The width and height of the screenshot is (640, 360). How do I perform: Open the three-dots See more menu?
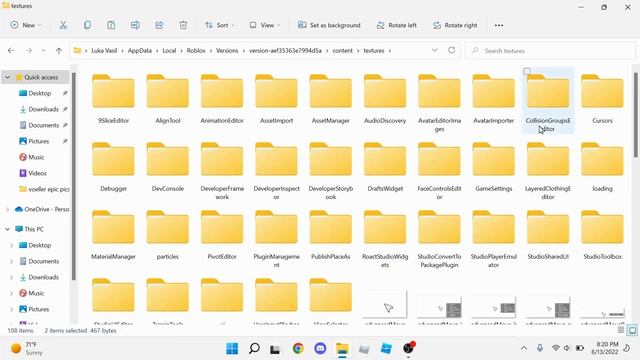click(x=499, y=25)
